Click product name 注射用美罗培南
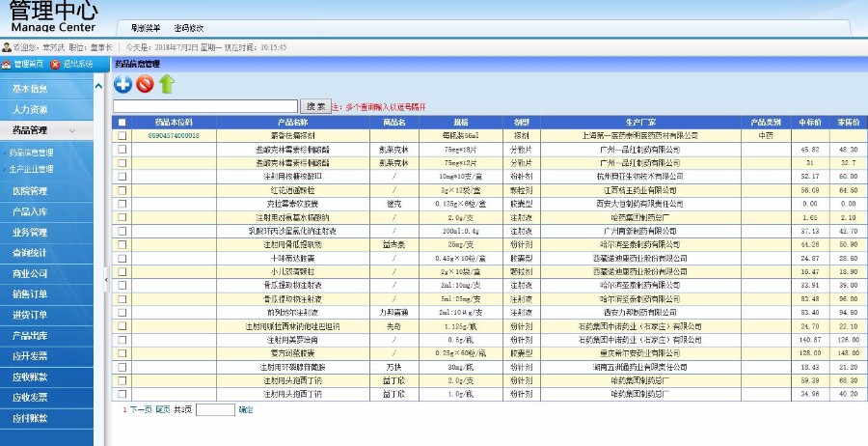Screen dimensions: 868x446 293,340
